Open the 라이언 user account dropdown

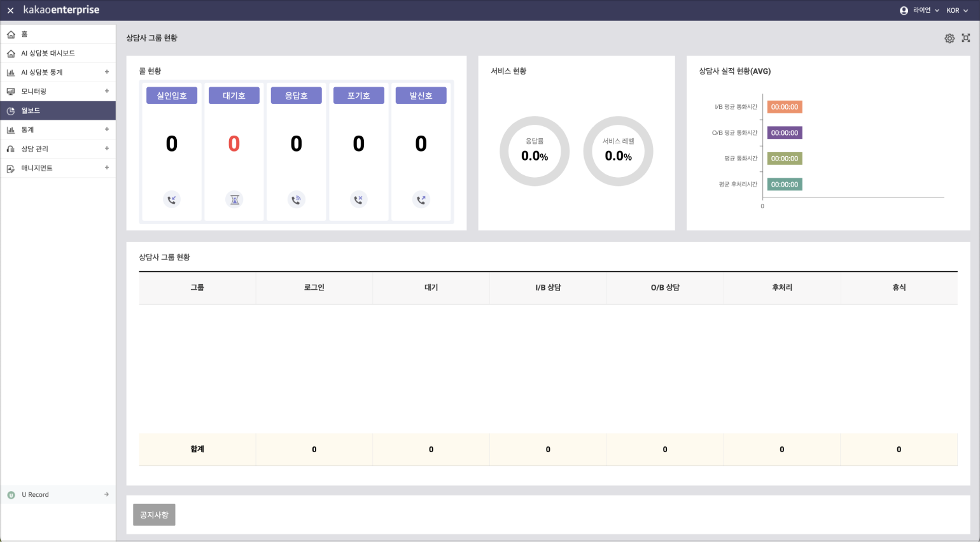coord(920,10)
